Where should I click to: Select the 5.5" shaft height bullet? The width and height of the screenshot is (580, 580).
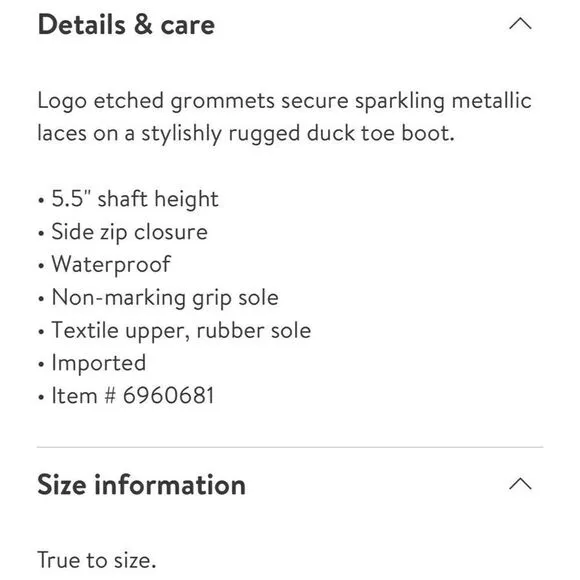pyautogui.click(x=135, y=199)
